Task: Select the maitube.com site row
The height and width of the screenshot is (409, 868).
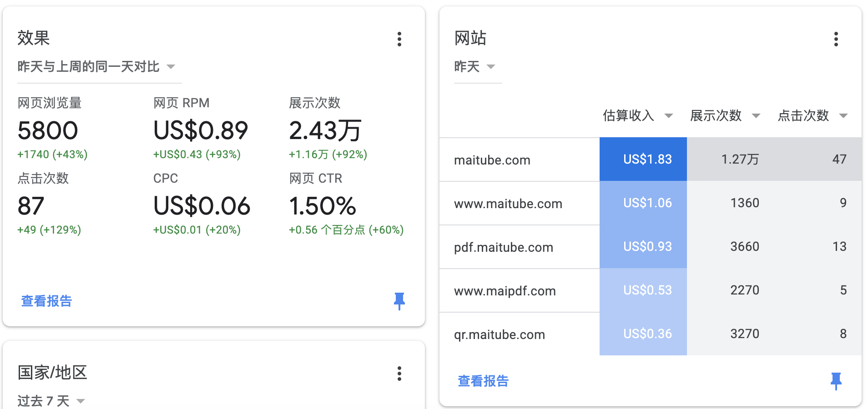Action: (x=651, y=159)
